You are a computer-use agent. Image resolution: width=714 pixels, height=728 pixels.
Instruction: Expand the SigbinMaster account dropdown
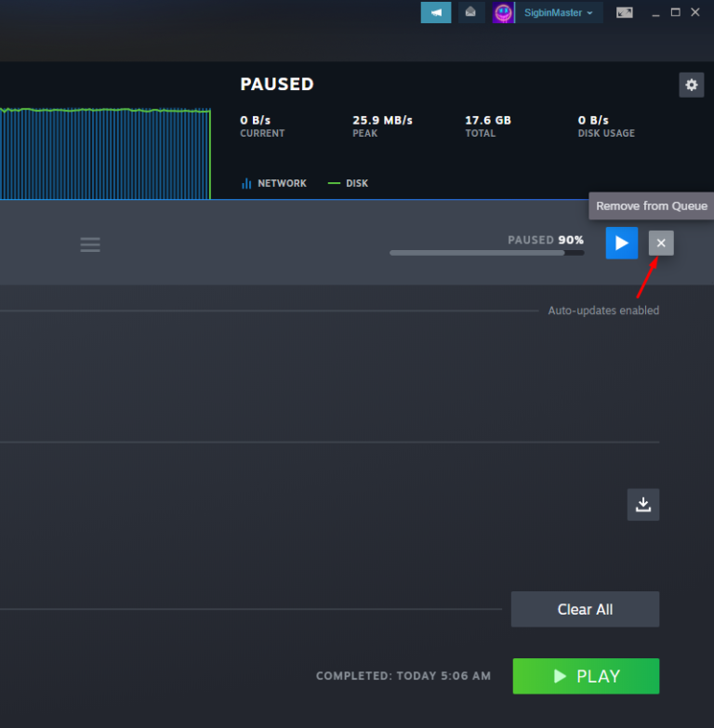(x=559, y=12)
